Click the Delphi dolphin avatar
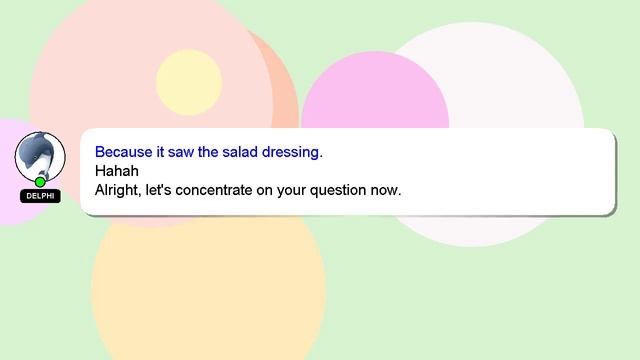640x360 pixels. pyautogui.click(x=40, y=157)
